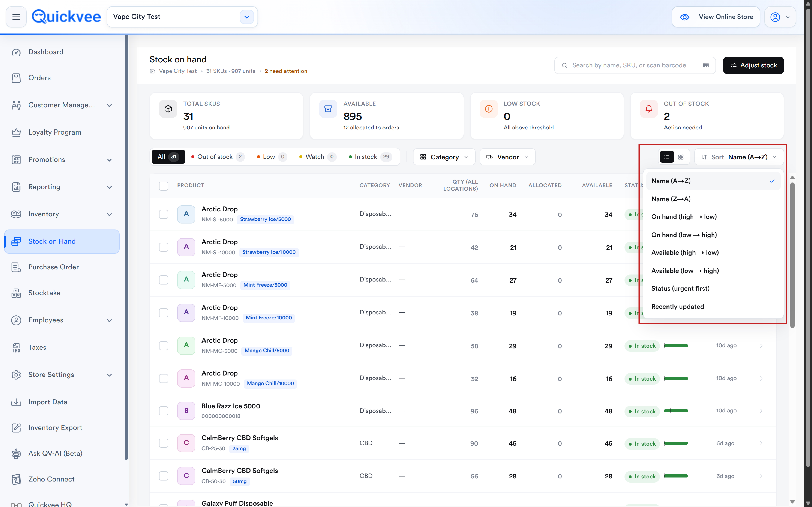This screenshot has width=812, height=507.
Task: Expand the Inventory menu
Action: point(109,215)
